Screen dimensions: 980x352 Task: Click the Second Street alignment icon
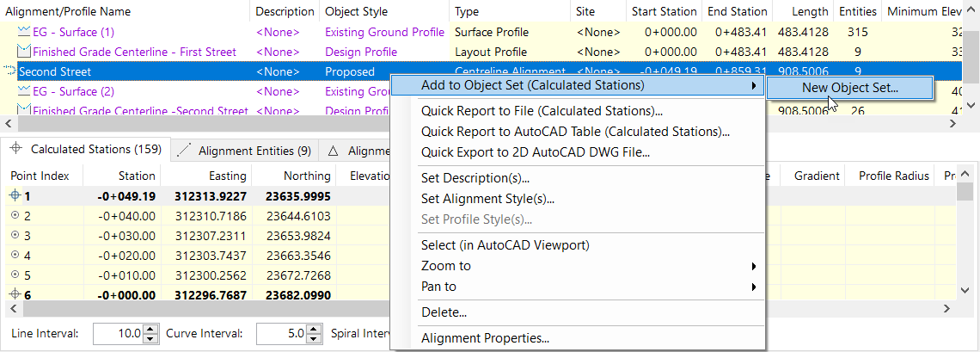[9, 71]
